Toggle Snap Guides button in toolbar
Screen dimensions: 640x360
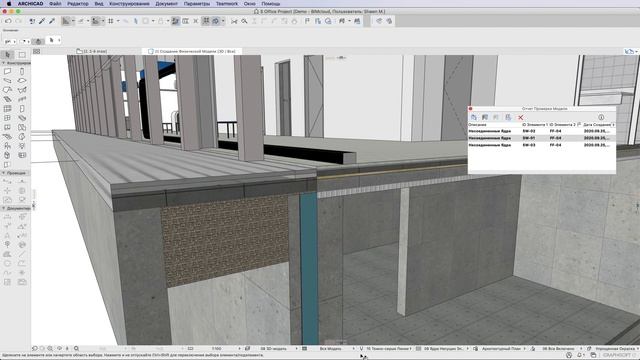95,21
